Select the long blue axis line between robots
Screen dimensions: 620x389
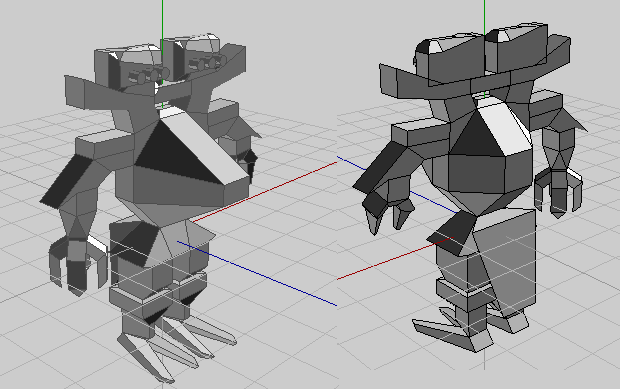(257, 273)
